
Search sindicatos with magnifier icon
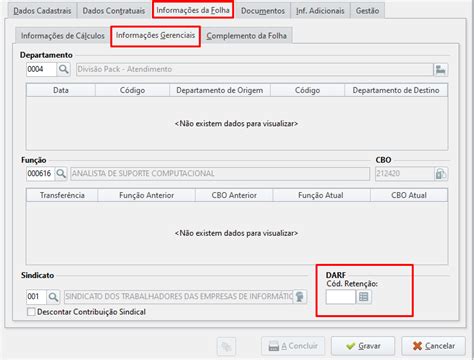[53, 297]
